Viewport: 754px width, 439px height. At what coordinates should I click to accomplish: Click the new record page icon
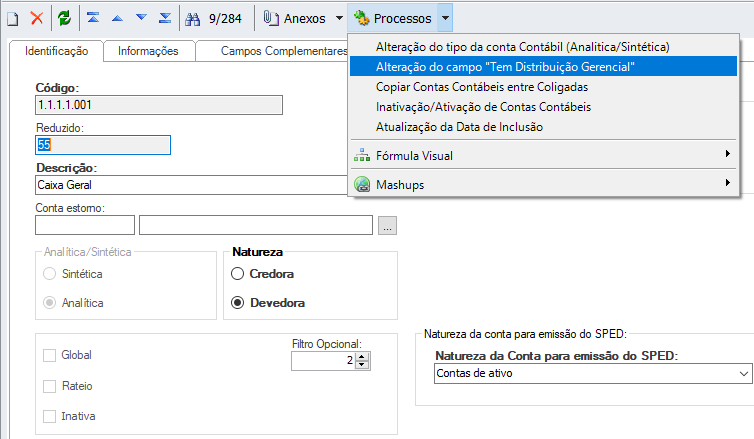point(13,19)
